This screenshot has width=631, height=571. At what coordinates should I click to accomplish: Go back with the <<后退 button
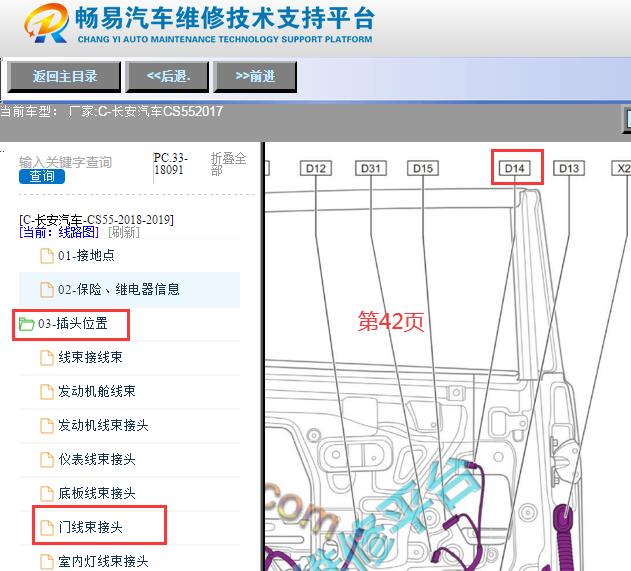click(x=167, y=76)
